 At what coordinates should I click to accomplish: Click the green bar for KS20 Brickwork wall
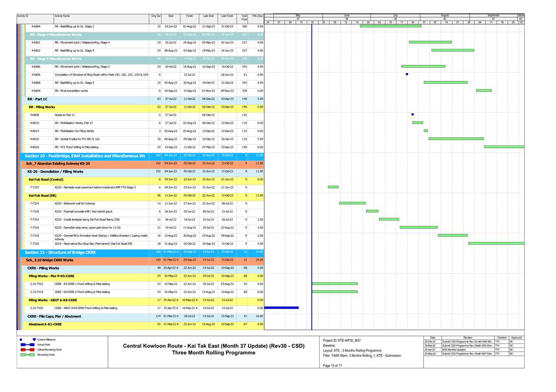352,203
